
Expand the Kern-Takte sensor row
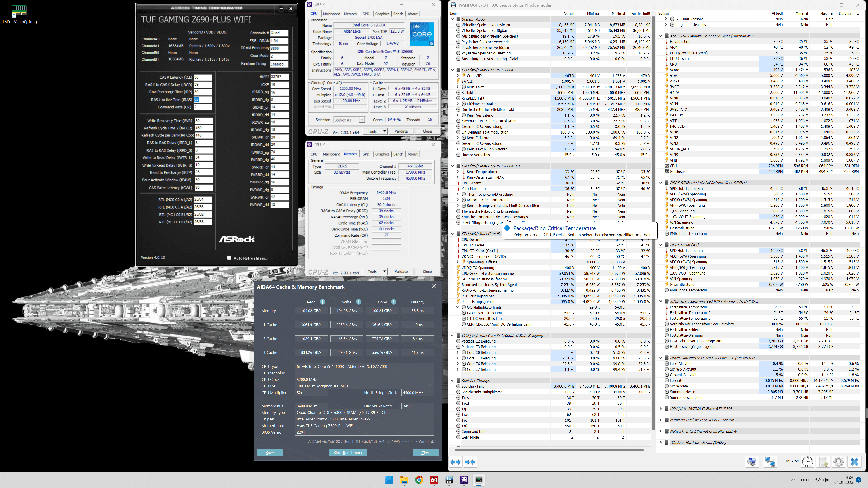458,87
